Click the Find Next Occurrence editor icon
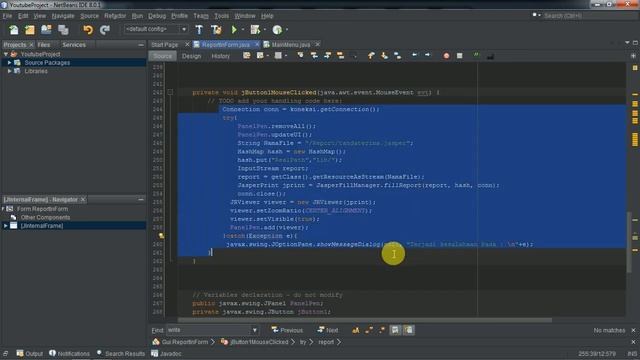The width and height of the screenshot is (640, 360). [x=327, y=56]
